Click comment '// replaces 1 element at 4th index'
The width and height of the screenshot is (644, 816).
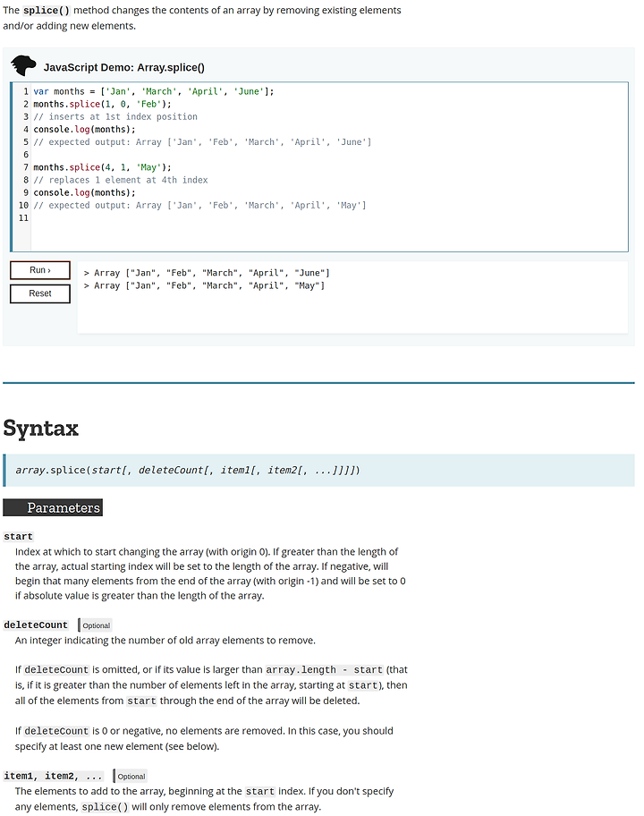pos(121,180)
